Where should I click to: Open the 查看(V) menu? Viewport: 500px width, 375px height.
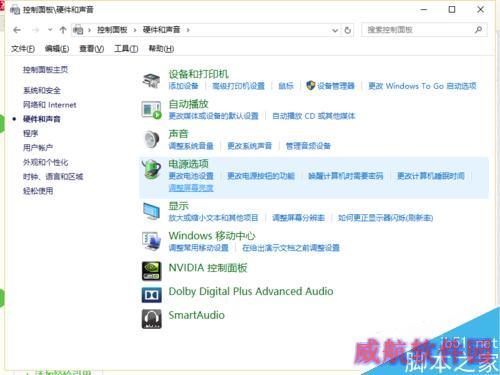92,49
